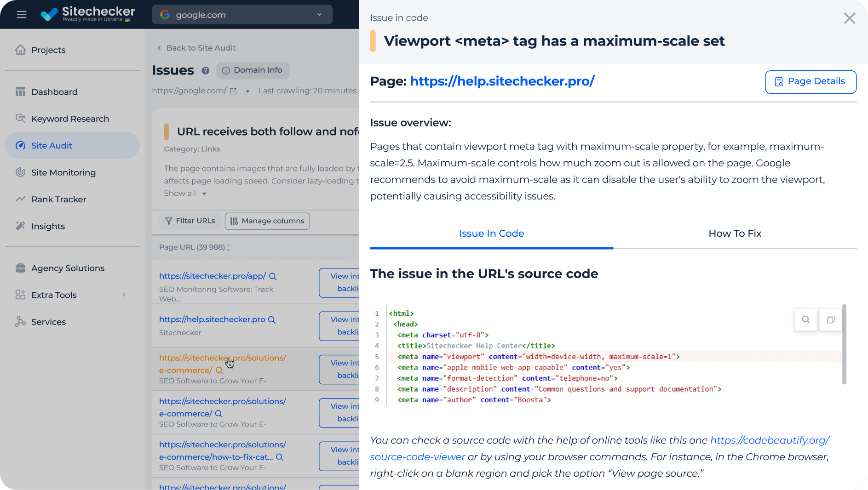Click View backlinks button for help.sitechecker.pro row
The image size is (868, 490).
coord(339,326)
